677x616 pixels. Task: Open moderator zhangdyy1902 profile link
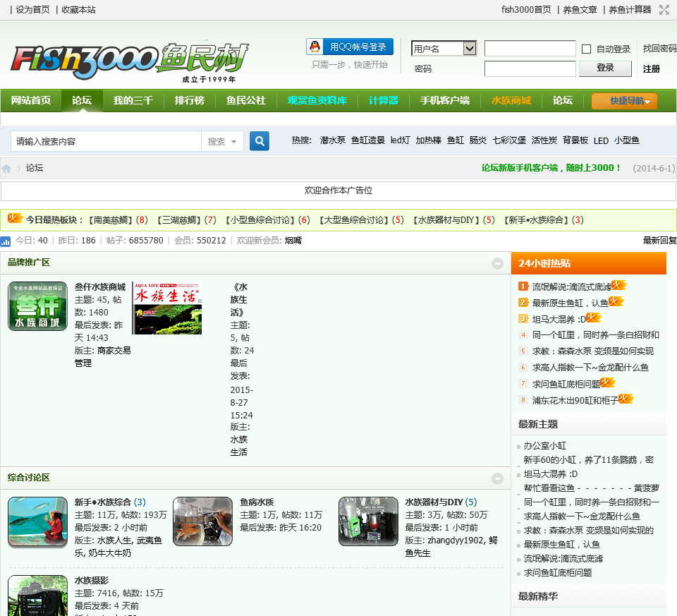point(456,540)
